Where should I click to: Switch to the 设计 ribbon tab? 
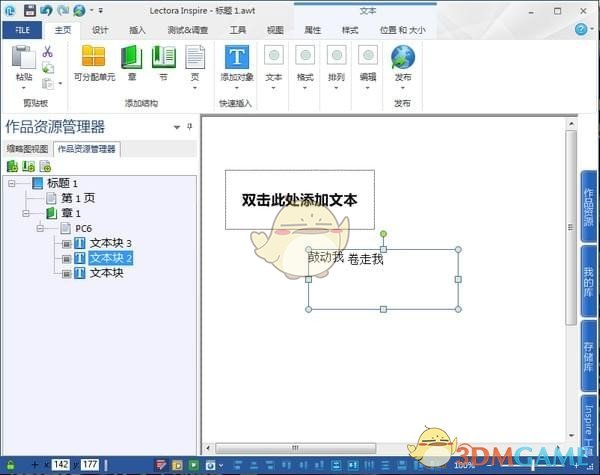[100, 30]
